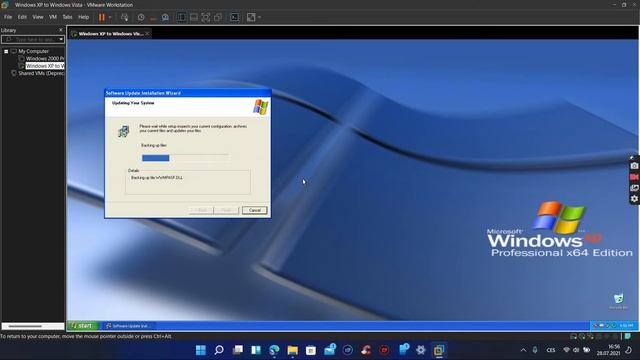Open the Recycle Bin on XP desktop

pyautogui.click(x=619, y=301)
